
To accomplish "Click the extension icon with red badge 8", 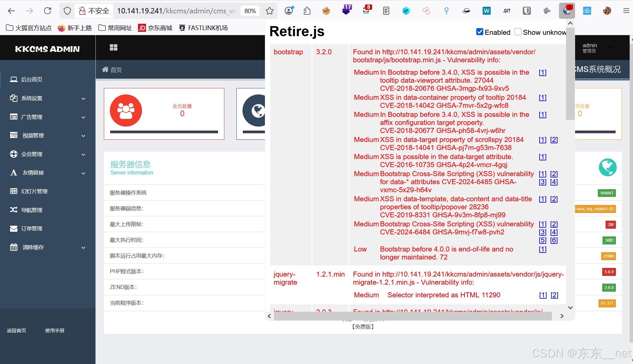I will [x=366, y=10].
